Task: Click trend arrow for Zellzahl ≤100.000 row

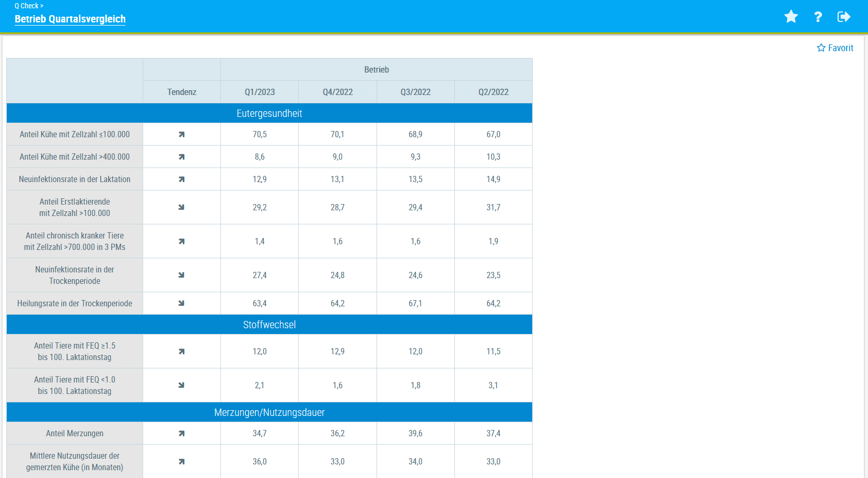Action: point(181,135)
